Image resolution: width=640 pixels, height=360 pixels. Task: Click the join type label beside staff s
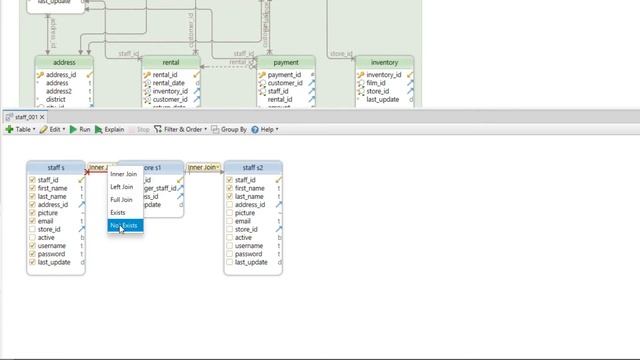(98, 167)
